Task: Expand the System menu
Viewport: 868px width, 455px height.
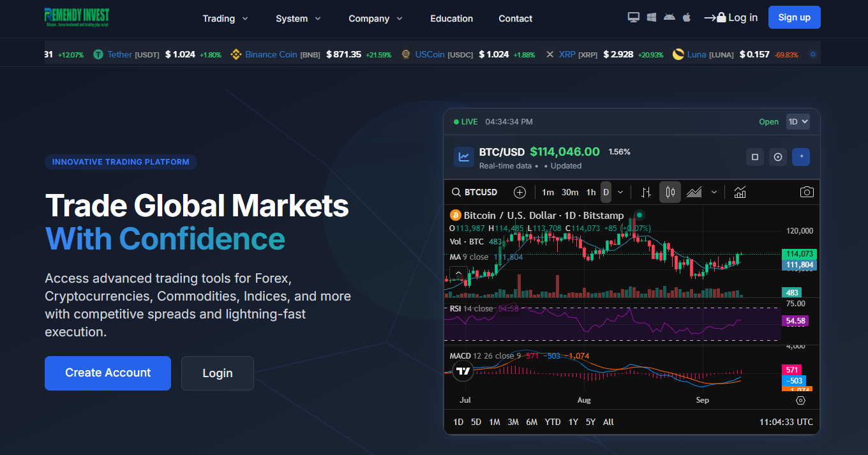Action: tap(298, 19)
